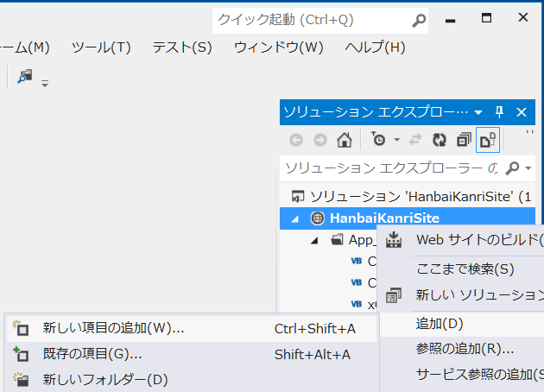This screenshot has width=544, height=392.
Task: Choose 新しい項目の追加(W)... entry
Action: point(192,328)
